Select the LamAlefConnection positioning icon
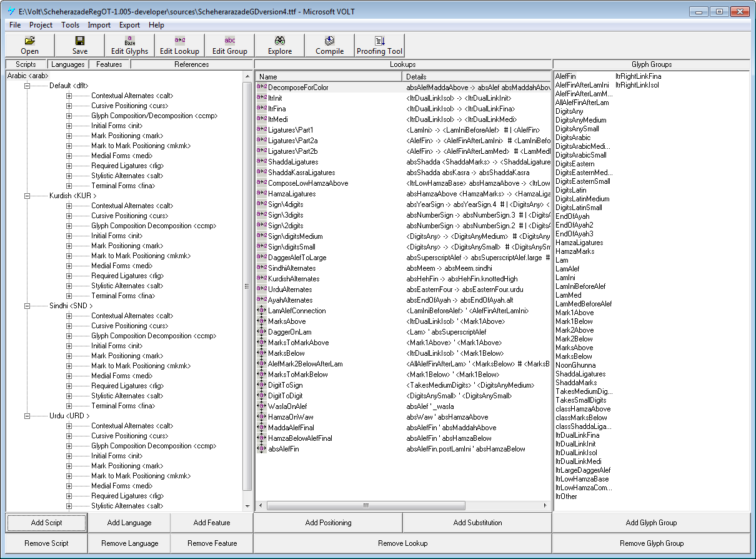Viewport: 756px width, 559px height. (x=261, y=310)
